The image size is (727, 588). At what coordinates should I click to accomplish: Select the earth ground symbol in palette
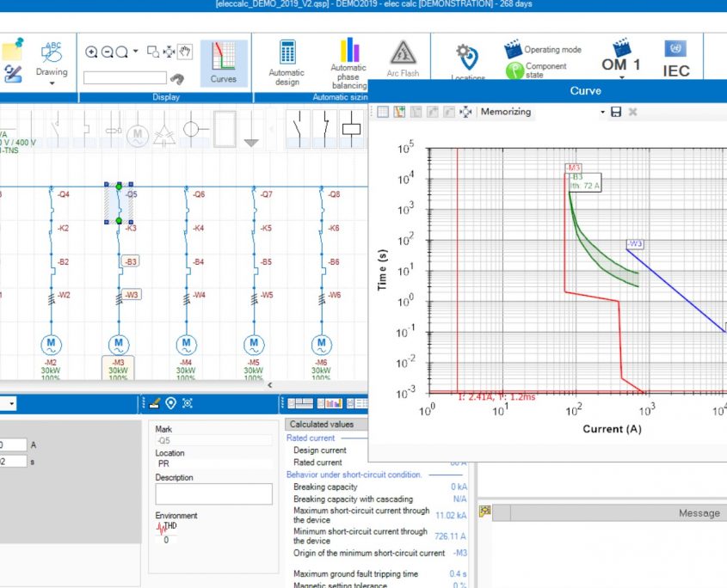(x=251, y=129)
